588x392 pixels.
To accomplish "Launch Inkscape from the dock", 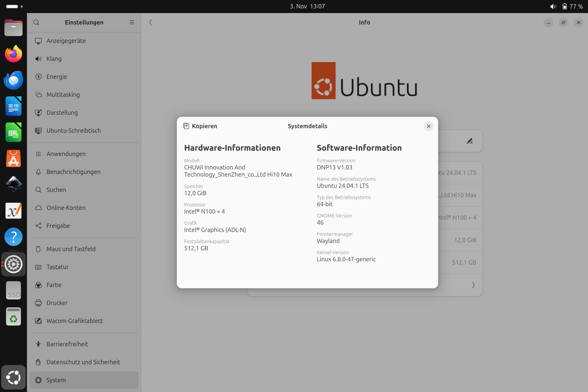I will click(13, 185).
